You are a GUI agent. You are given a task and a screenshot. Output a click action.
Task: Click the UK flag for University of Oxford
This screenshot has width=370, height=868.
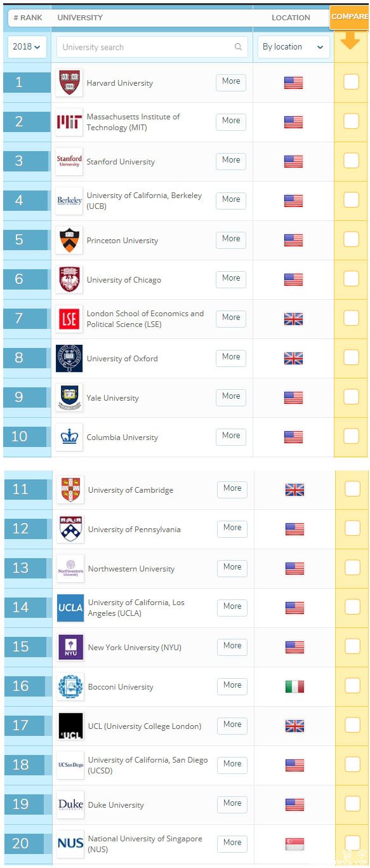tap(293, 358)
